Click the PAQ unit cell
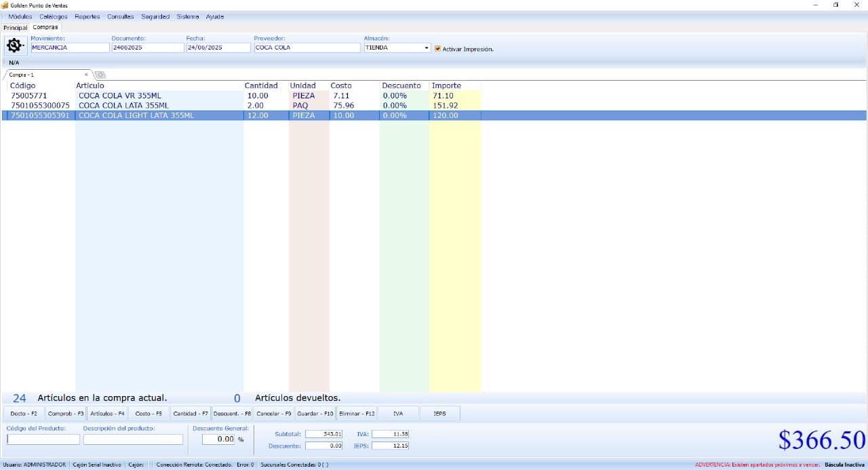 (300, 106)
